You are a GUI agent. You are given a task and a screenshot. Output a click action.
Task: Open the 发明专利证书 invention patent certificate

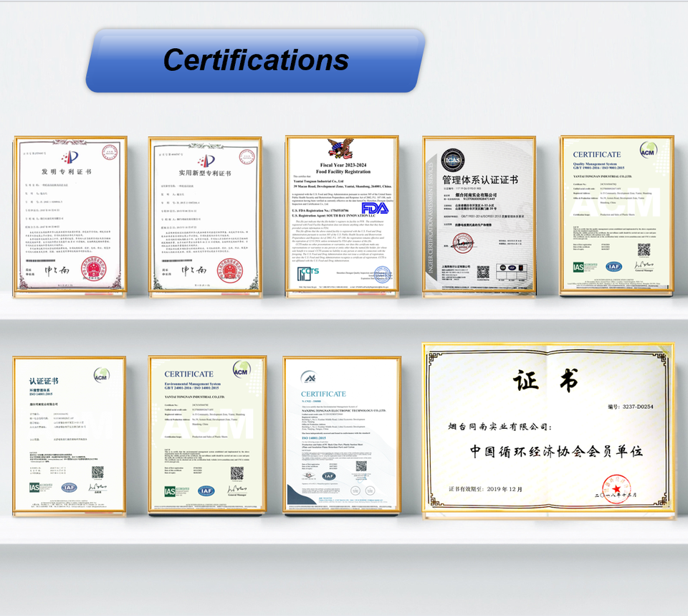click(x=71, y=214)
